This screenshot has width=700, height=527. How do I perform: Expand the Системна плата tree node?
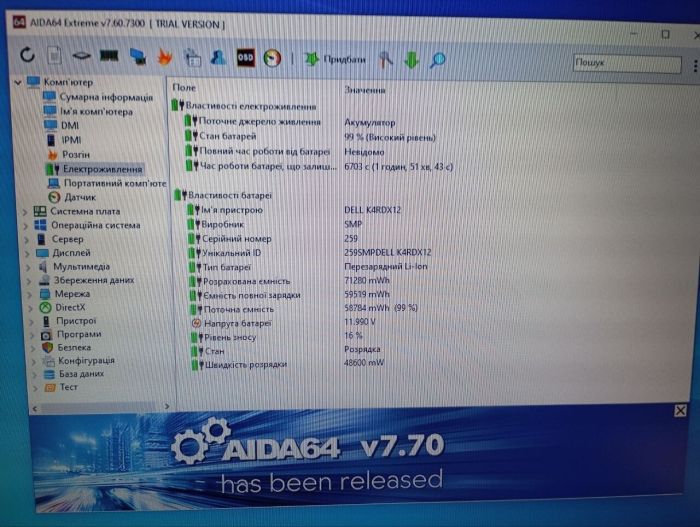[x=25, y=212]
